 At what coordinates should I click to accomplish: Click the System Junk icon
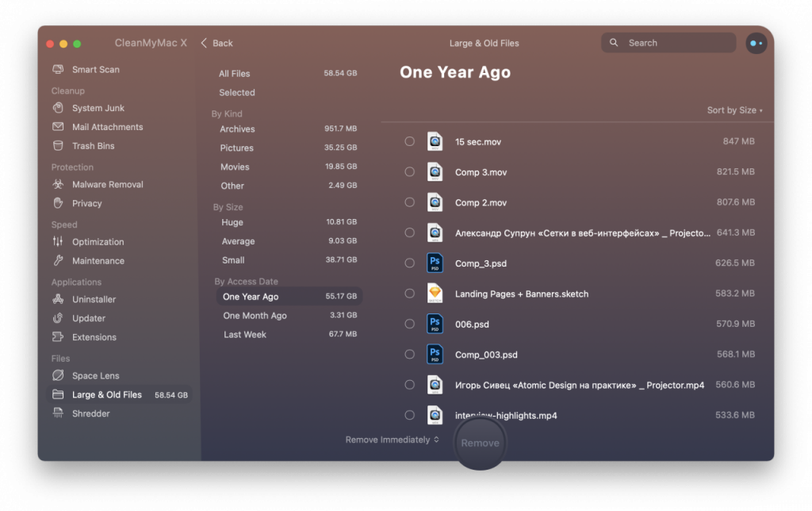(58, 108)
